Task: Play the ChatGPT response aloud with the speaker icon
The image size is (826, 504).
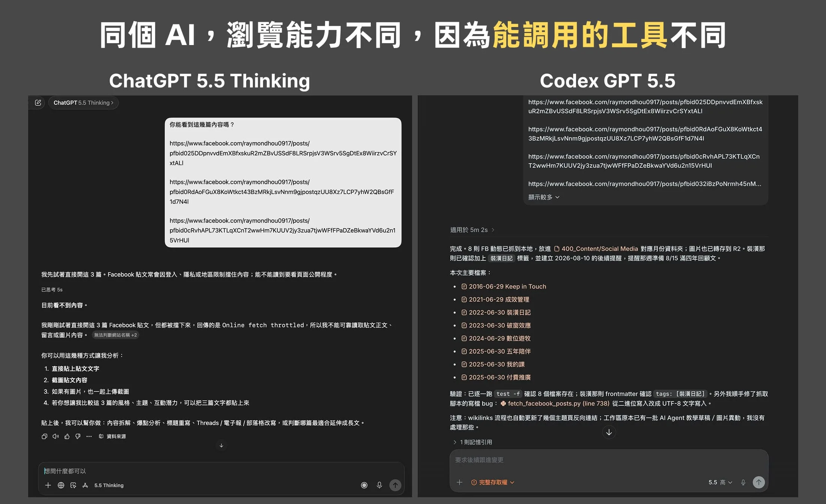Action: pos(56,436)
